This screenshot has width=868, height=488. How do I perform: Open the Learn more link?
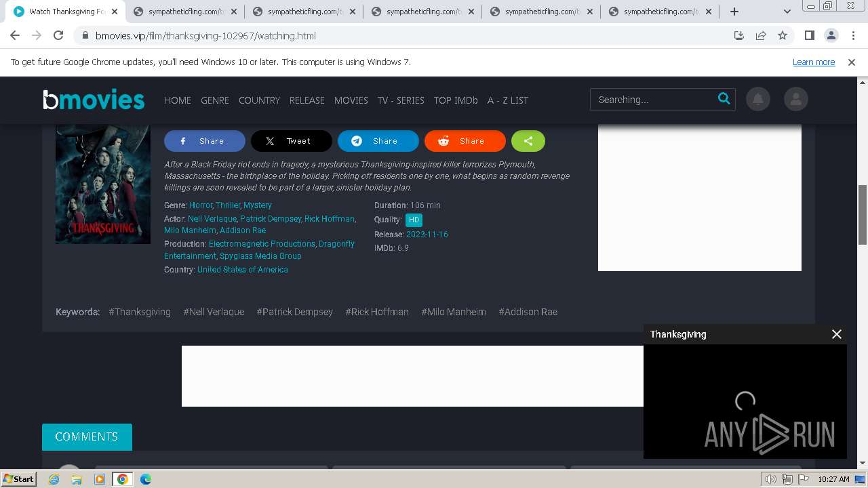coord(814,62)
